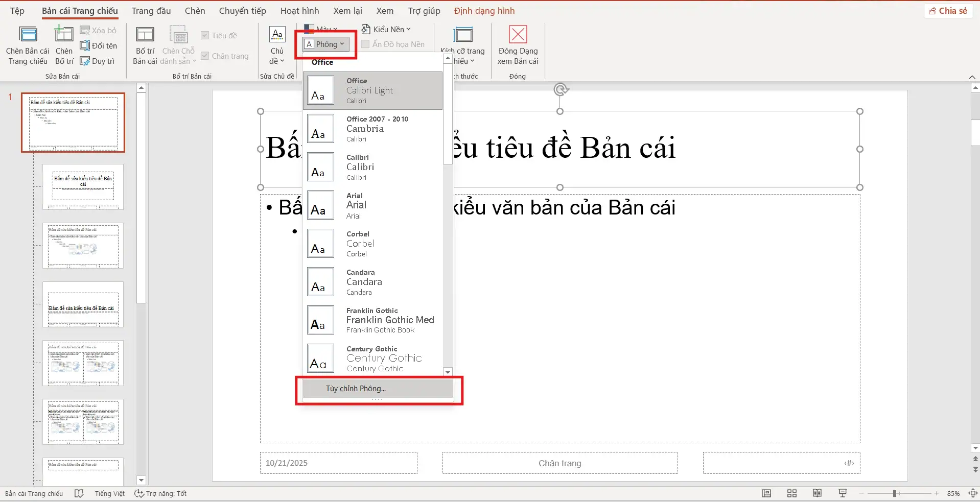Click the Duy trì preserve icon
The height and width of the screenshot is (502, 980).
[x=85, y=61]
